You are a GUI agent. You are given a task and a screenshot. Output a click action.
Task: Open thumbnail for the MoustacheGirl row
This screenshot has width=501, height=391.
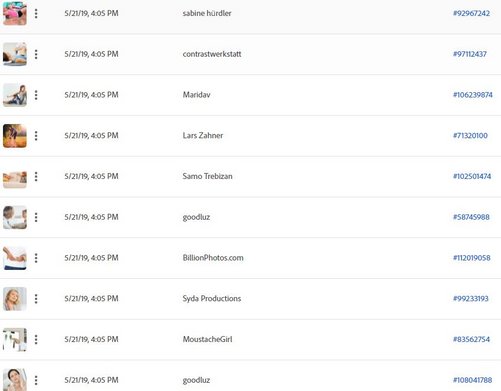(15, 339)
